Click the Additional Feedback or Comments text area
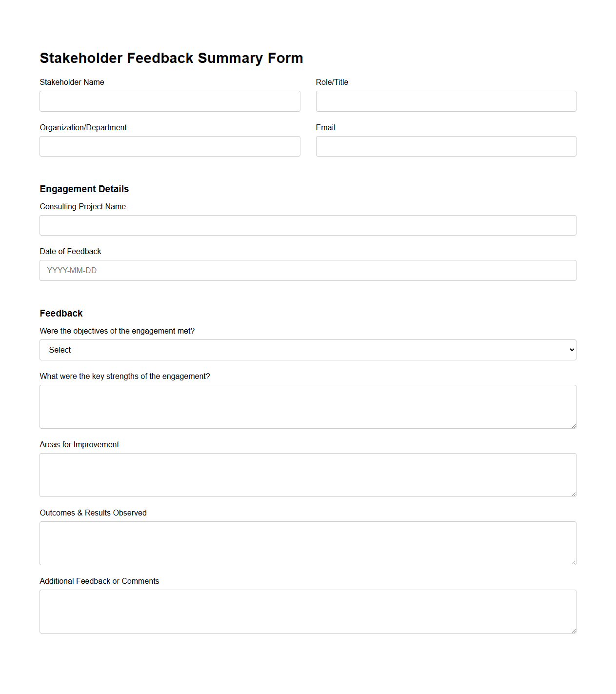616x694 pixels. (308, 611)
